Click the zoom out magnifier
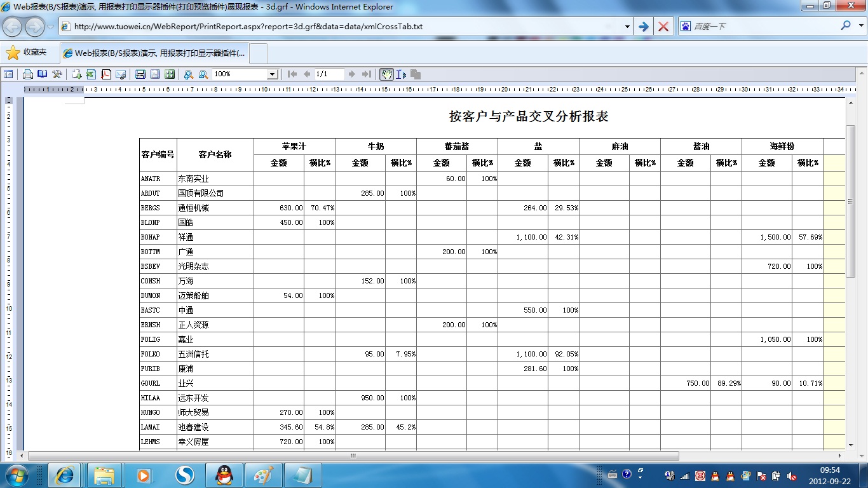The width and height of the screenshot is (868, 488). [203, 74]
